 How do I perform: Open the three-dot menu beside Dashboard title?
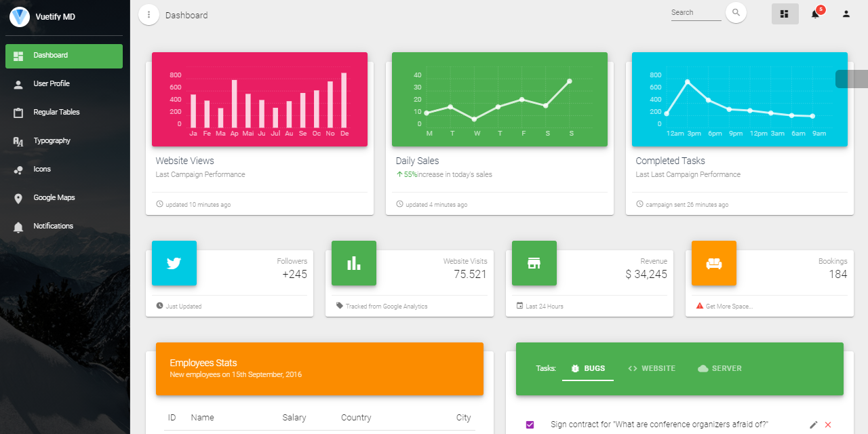tap(149, 14)
